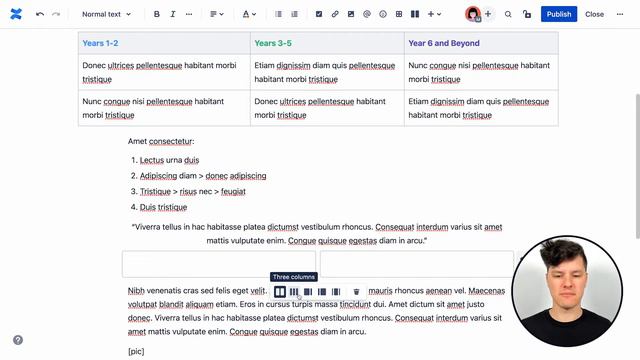
Task: Toggle bold formatting
Action: click(157, 14)
